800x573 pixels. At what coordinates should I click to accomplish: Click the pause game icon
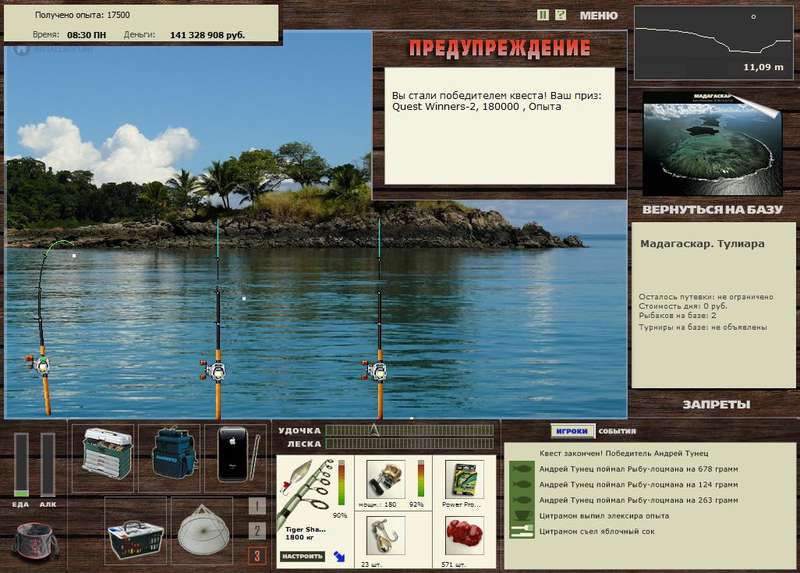click(542, 15)
